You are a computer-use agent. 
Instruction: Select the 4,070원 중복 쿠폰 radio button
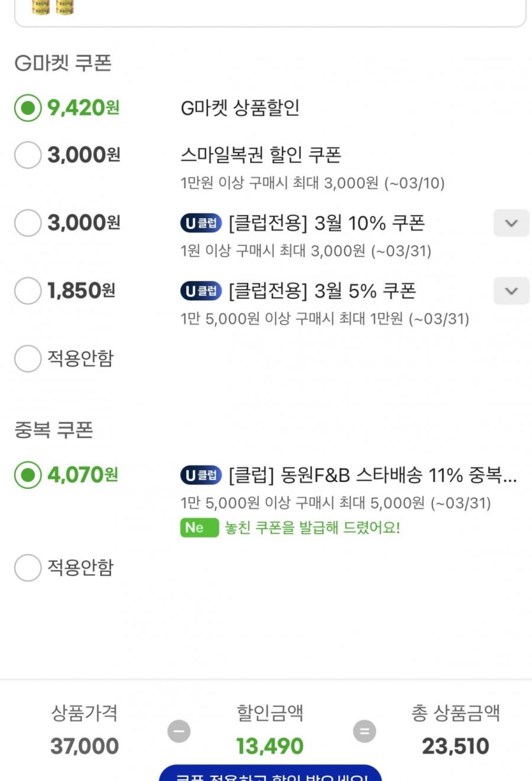pyautogui.click(x=28, y=475)
